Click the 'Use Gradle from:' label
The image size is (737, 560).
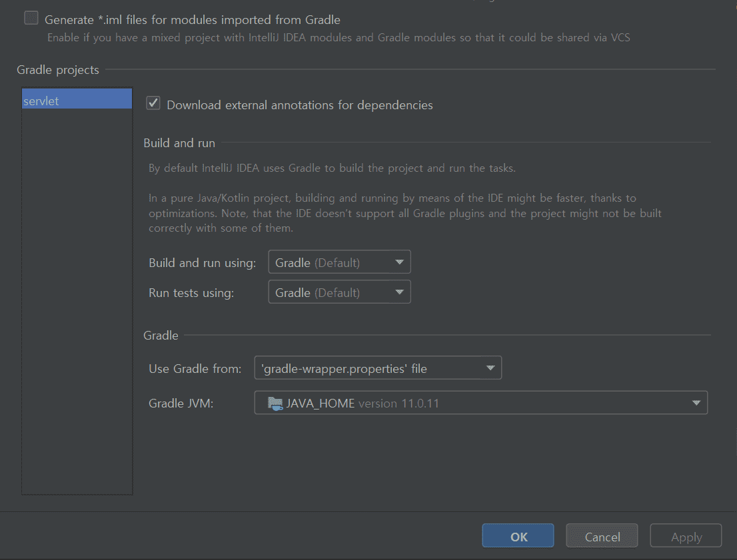point(195,368)
